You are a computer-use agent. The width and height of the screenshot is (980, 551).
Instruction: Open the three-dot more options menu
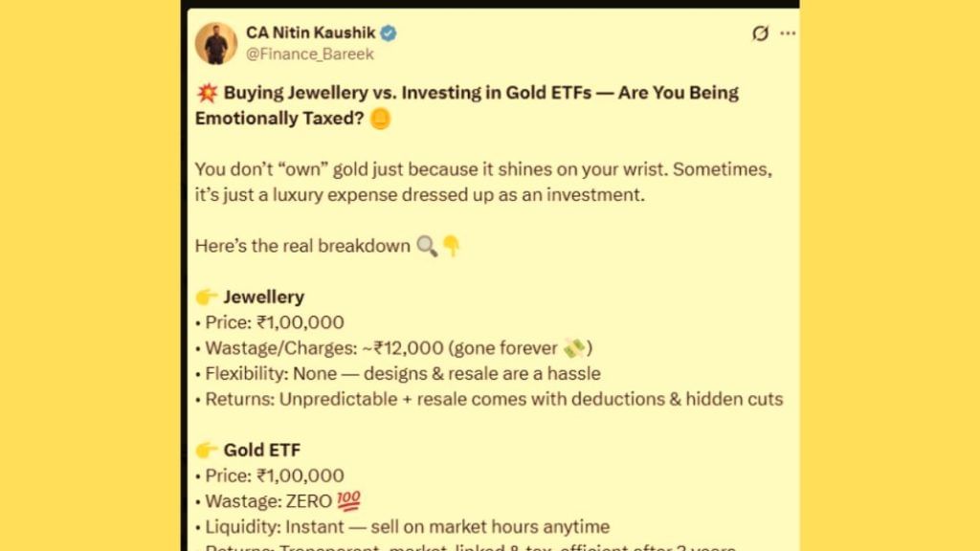pos(789,33)
